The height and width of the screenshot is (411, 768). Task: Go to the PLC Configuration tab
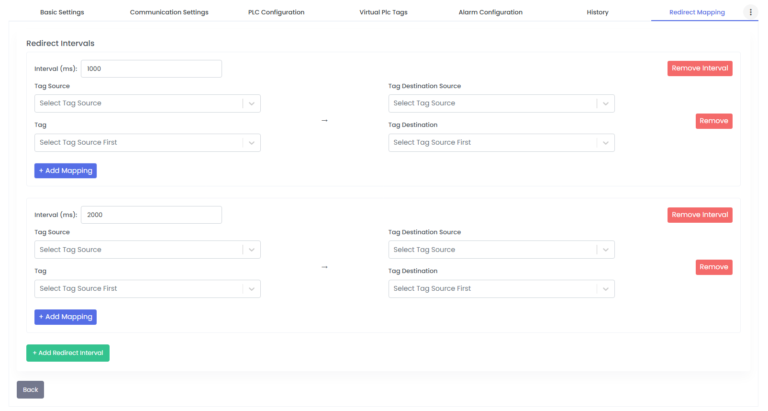click(x=276, y=12)
